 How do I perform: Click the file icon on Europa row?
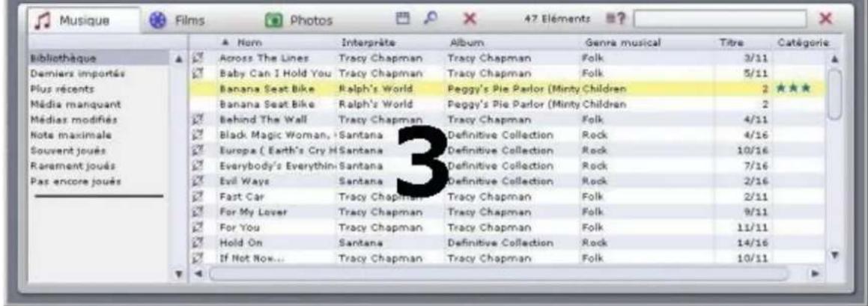click(x=198, y=150)
